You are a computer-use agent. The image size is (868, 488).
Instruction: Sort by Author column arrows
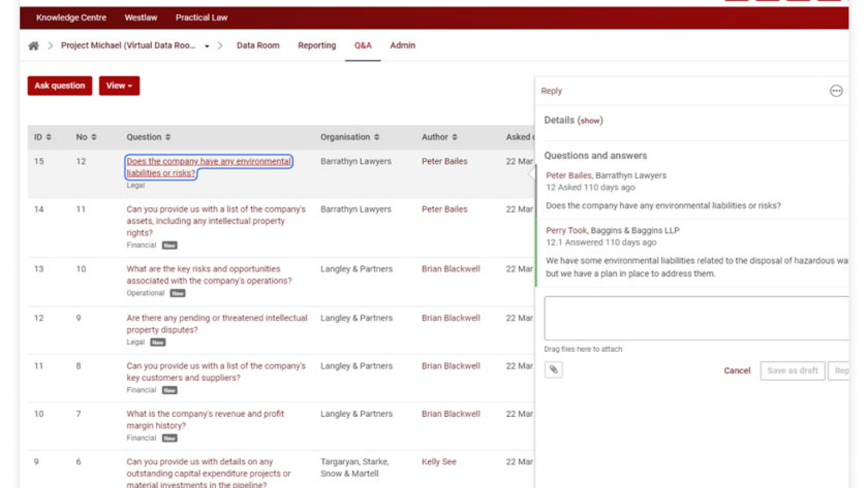pyautogui.click(x=454, y=137)
